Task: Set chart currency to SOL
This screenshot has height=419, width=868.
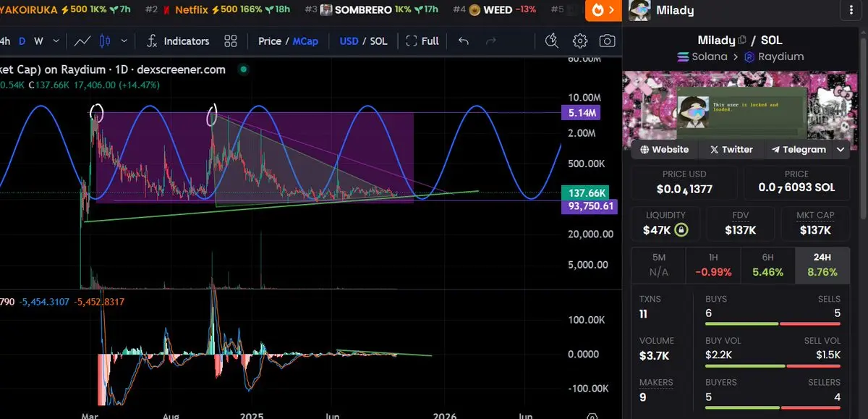Action: [x=379, y=41]
